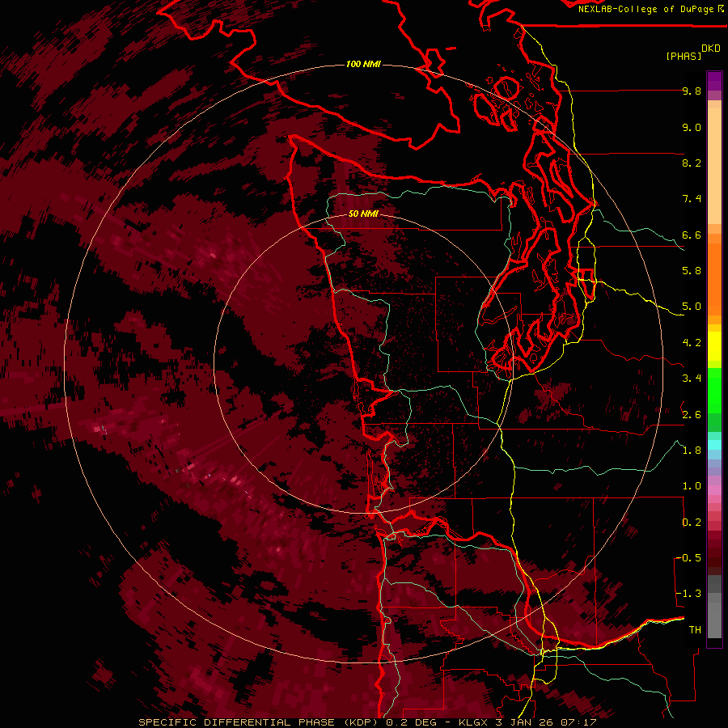Click the 3.4 legend value

click(x=692, y=379)
